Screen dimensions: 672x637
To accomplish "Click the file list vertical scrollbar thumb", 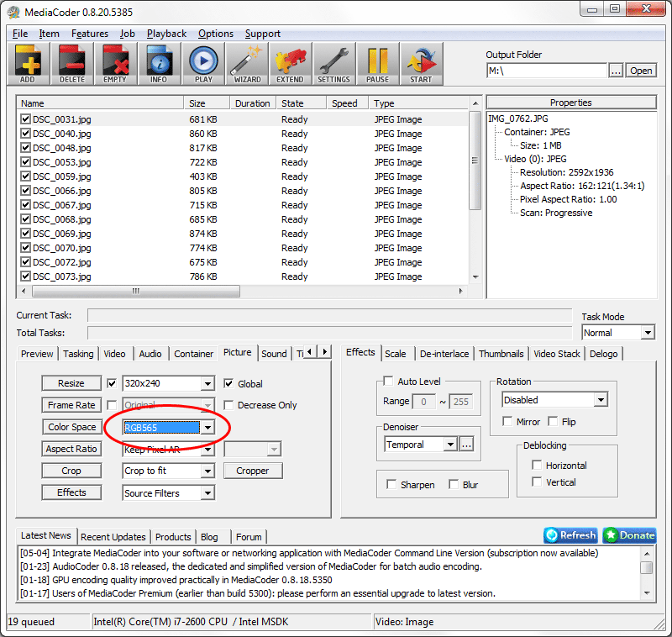I will pos(475,161).
